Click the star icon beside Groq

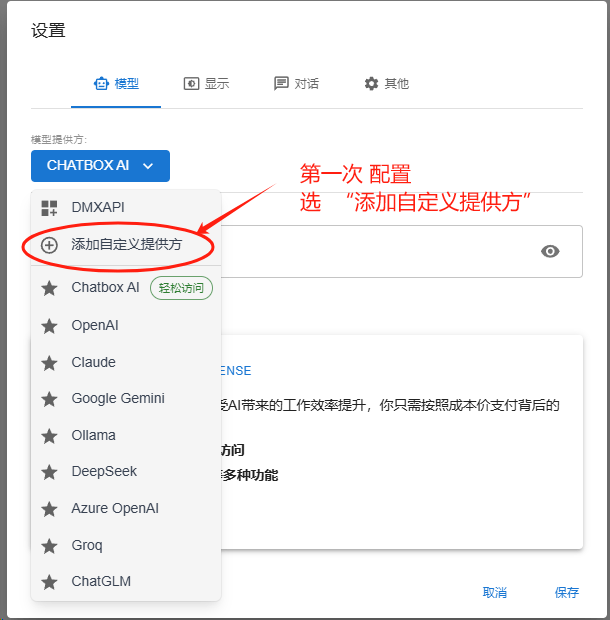coord(49,546)
